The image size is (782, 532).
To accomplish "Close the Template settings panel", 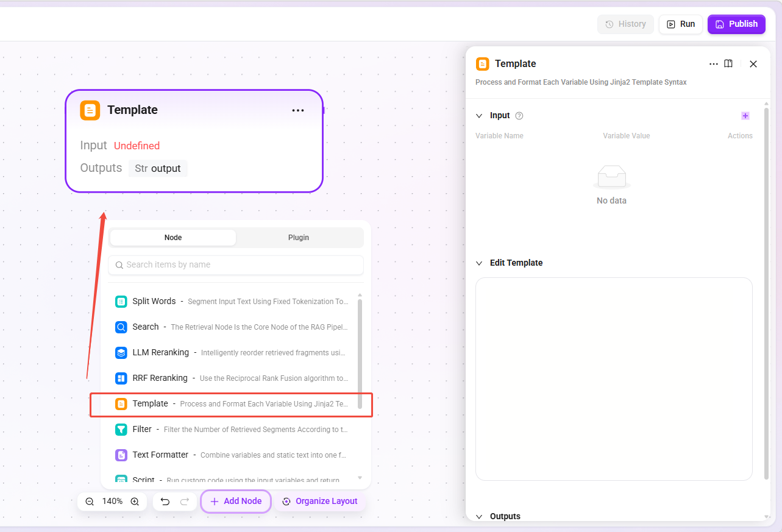I will 753,64.
